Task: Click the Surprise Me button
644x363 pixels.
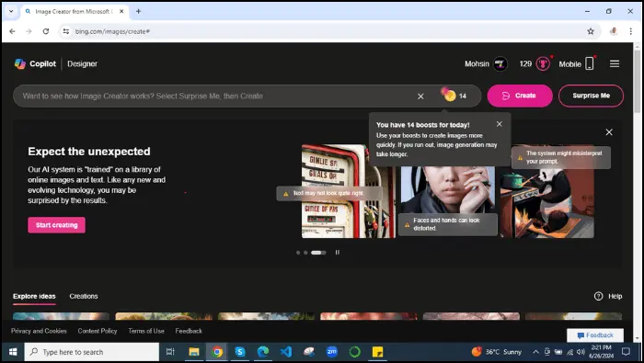Action: click(591, 96)
